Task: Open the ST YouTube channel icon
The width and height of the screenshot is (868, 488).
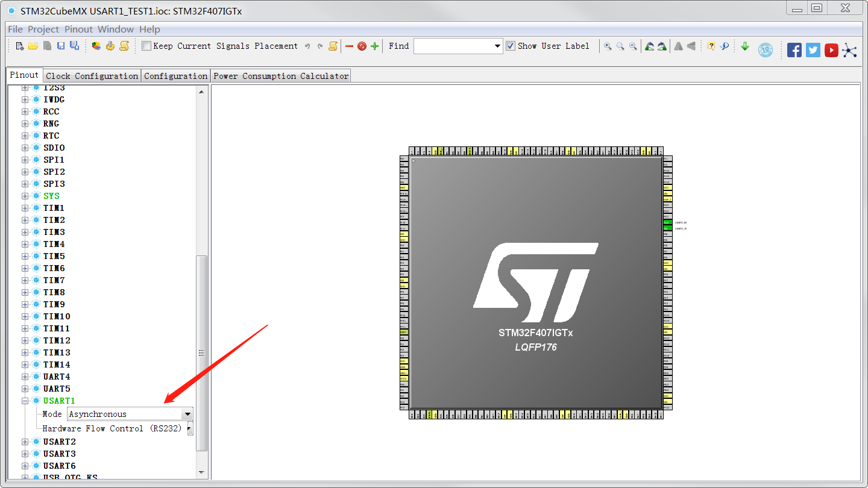Action: coord(831,50)
